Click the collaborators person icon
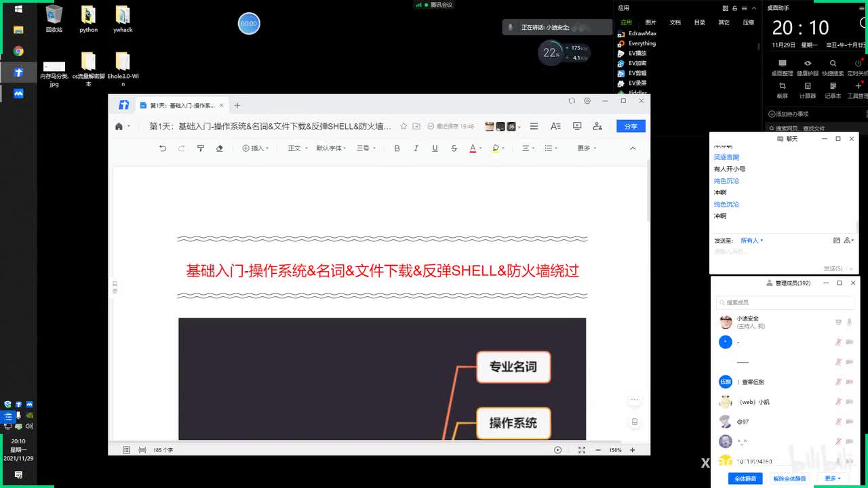Viewport: 868px width, 488px height. (597, 126)
